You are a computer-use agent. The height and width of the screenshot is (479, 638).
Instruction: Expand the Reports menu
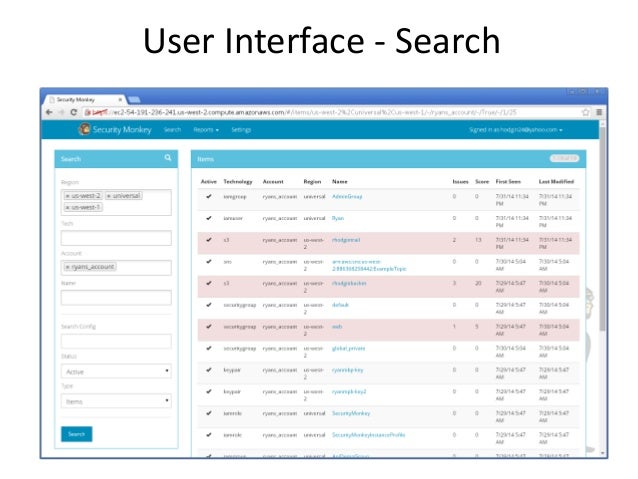tap(206, 130)
